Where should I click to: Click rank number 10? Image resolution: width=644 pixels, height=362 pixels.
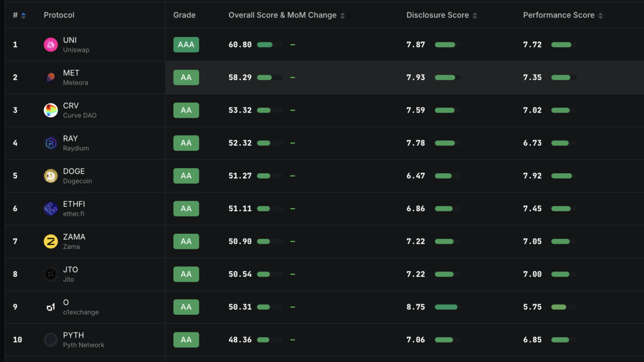[18, 339]
